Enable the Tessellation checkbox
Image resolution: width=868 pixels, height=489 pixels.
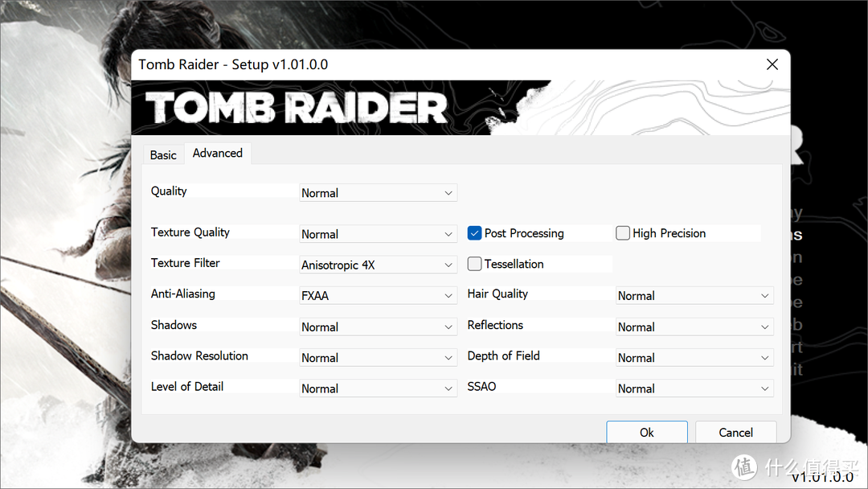(474, 264)
